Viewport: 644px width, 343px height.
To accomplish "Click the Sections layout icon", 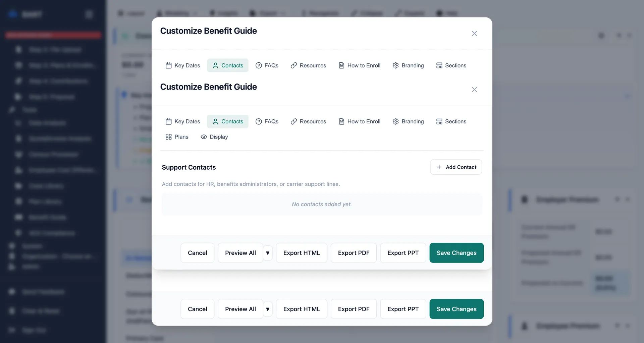I will [x=439, y=121].
